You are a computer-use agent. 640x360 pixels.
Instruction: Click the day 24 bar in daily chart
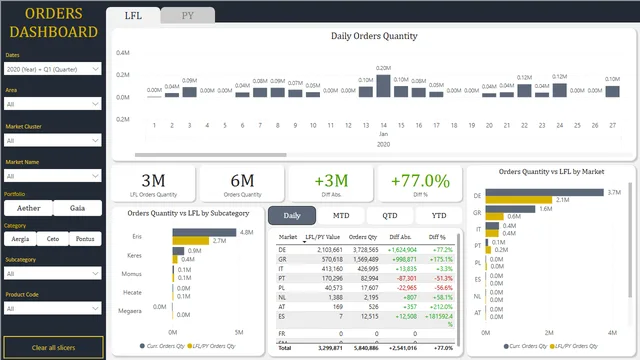pos(560,90)
